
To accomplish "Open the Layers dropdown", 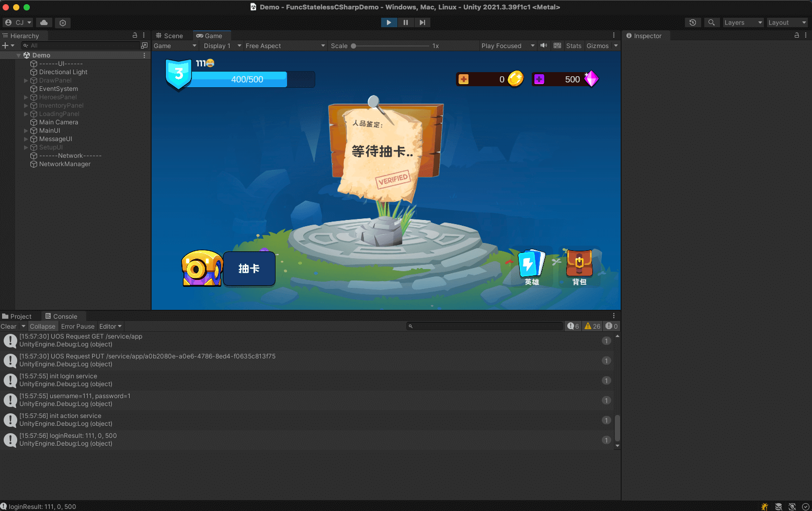I will click(743, 22).
